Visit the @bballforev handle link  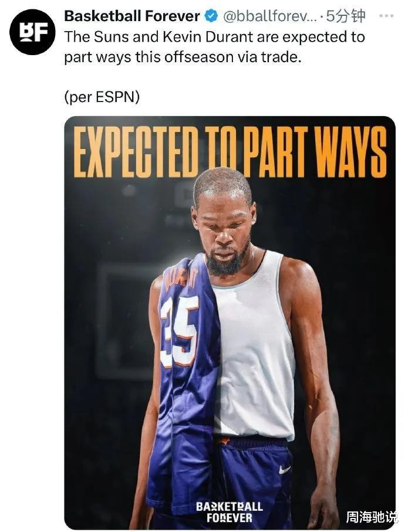270,16
